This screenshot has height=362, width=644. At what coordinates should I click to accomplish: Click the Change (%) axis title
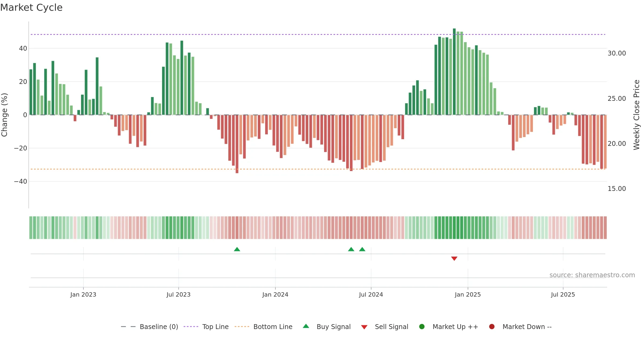click(4, 115)
